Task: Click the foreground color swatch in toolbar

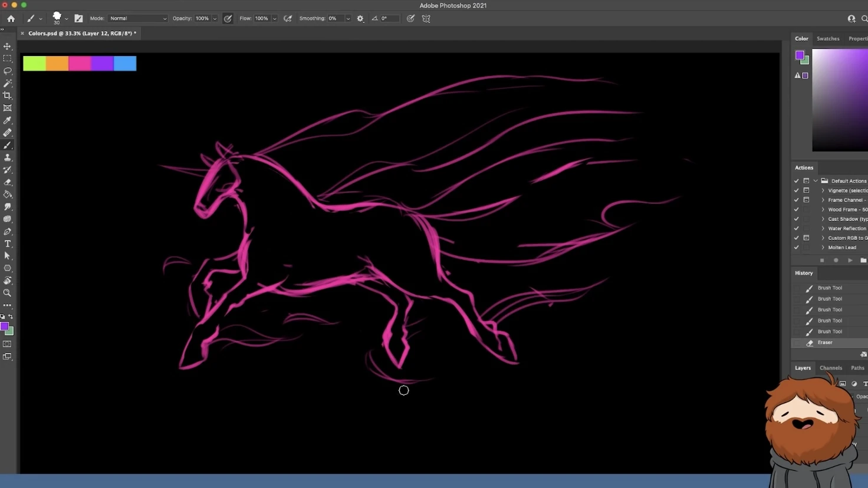Action: pos(4,327)
